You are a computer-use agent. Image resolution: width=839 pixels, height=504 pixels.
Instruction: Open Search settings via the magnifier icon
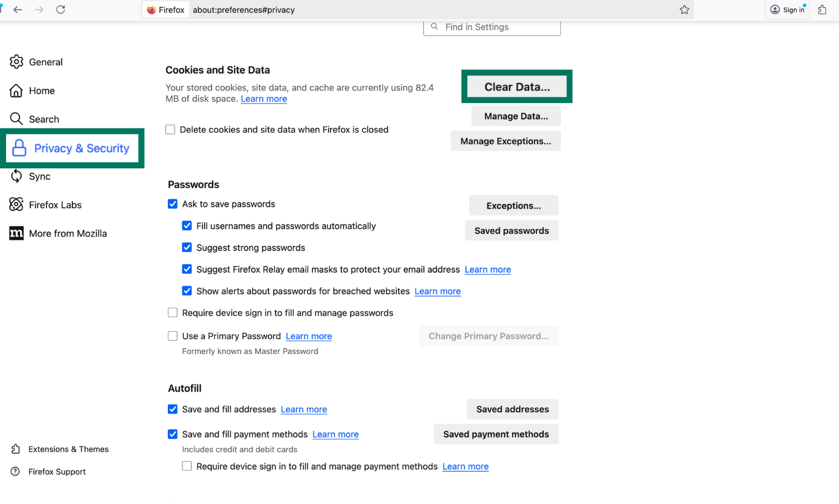pos(17,119)
